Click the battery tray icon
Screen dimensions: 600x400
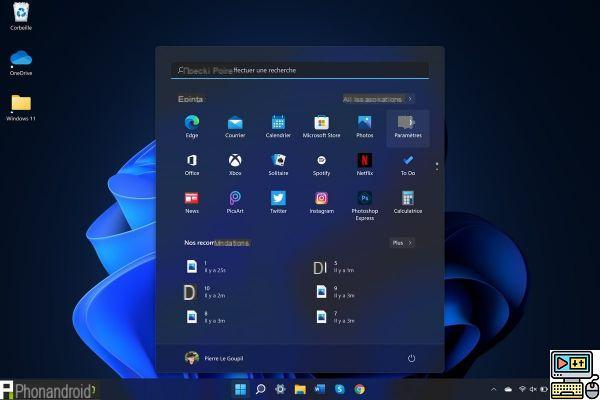(x=544, y=389)
